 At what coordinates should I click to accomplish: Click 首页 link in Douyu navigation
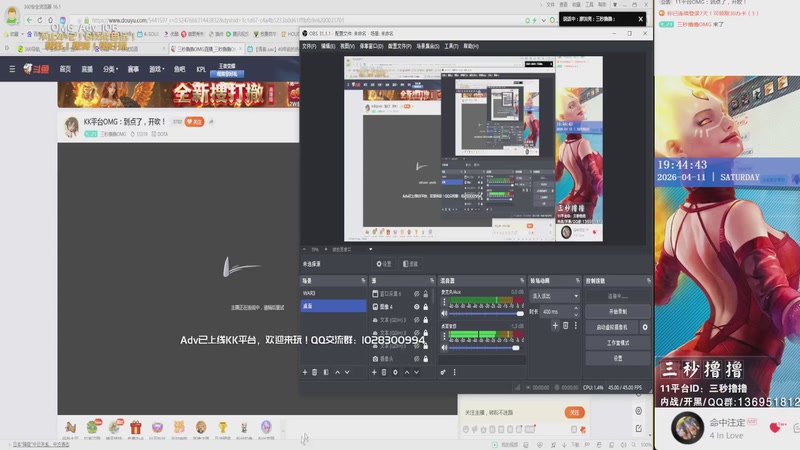tap(65, 69)
